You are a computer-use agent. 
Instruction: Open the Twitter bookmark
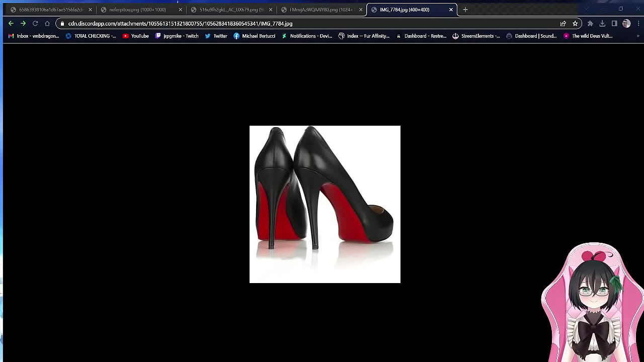(x=216, y=36)
